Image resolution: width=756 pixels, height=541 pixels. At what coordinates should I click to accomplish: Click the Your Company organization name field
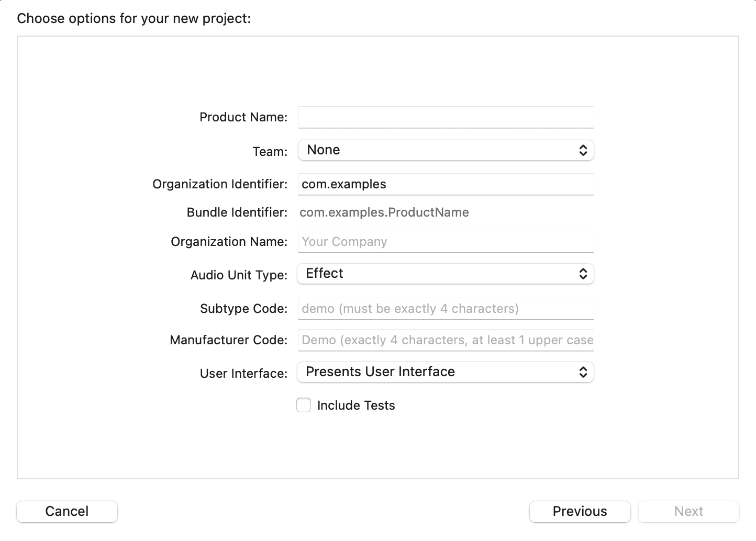[445, 242]
